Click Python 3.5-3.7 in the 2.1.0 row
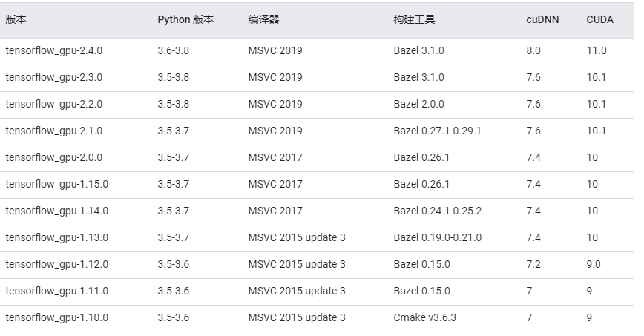 174,131
